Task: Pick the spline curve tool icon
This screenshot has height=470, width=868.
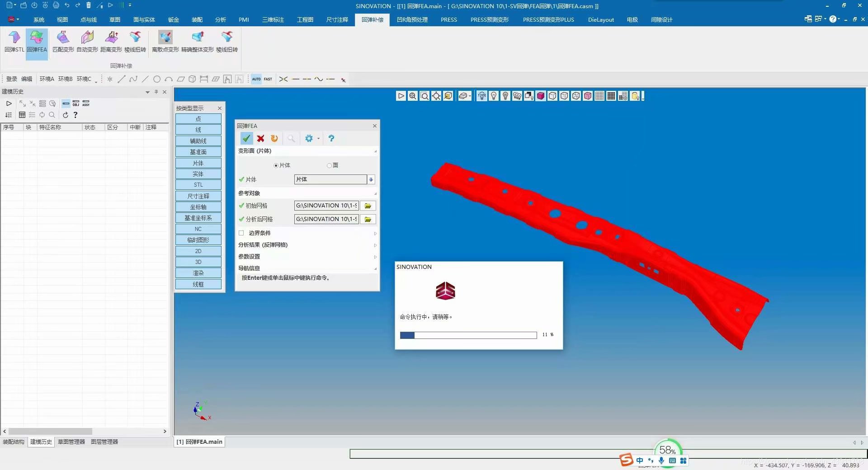Action: [133, 79]
